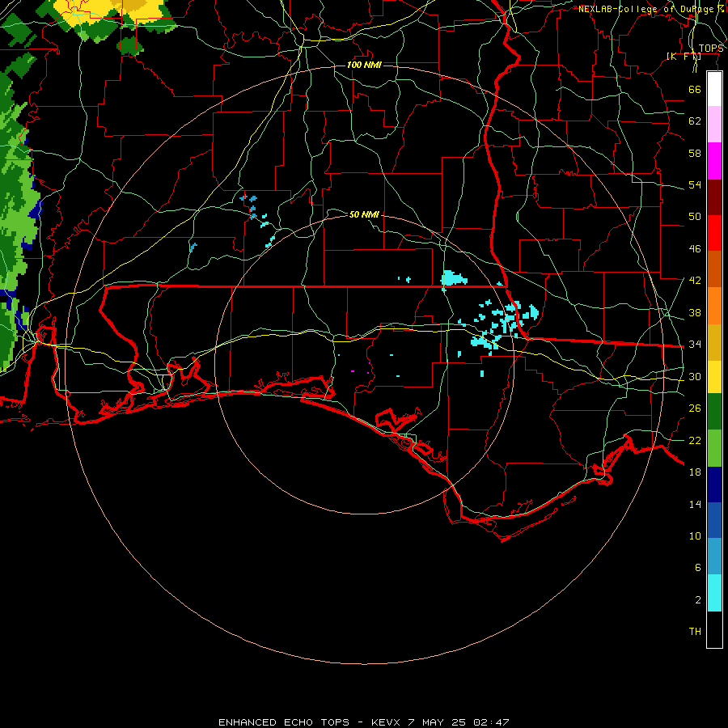Click the "50" legend value
The width and height of the screenshot is (728, 728).
[x=695, y=216]
